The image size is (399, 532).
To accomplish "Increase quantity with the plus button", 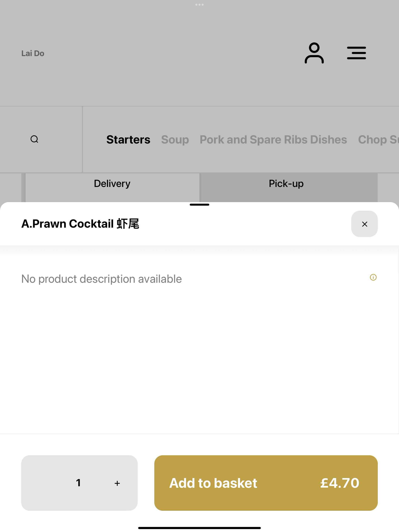I will pyautogui.click(x=117, y=483).
